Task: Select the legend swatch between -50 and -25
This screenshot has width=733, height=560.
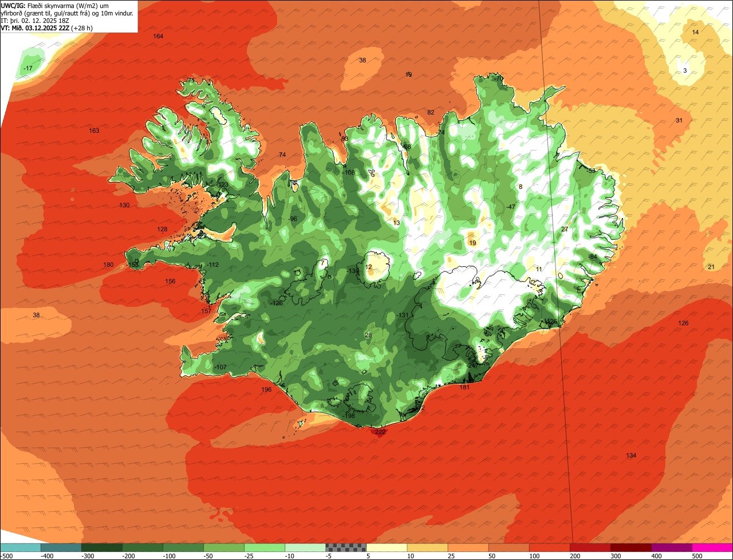Action: tap(224, 548)
